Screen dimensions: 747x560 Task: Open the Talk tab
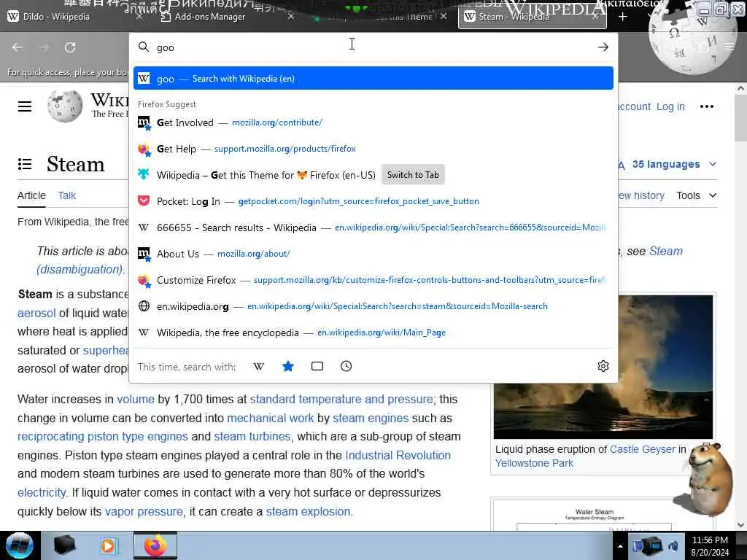66,195
